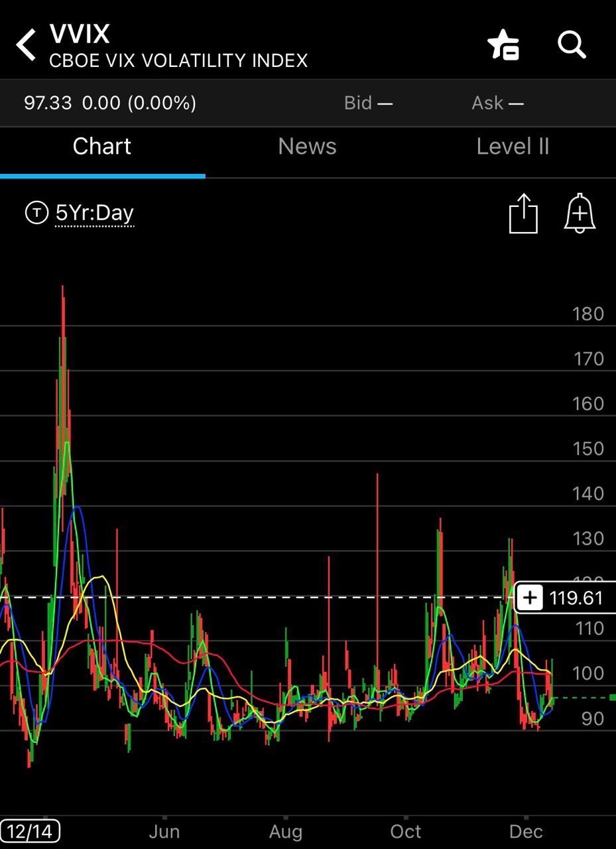Screen dimensions: 616x849
Task: Go back using the top-left arrow
Action: click(27, 46)
